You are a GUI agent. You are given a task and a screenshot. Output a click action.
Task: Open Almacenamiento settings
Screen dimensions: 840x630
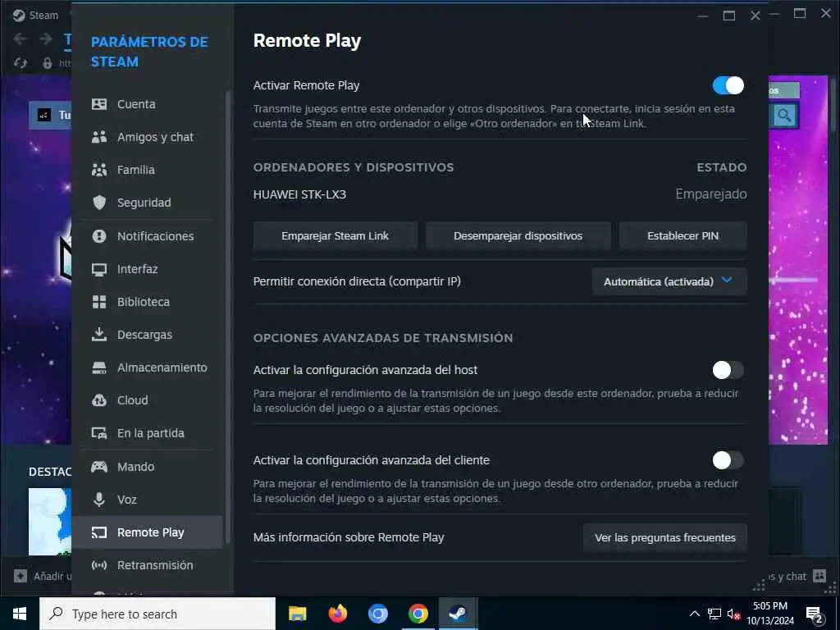click(147, 367)
